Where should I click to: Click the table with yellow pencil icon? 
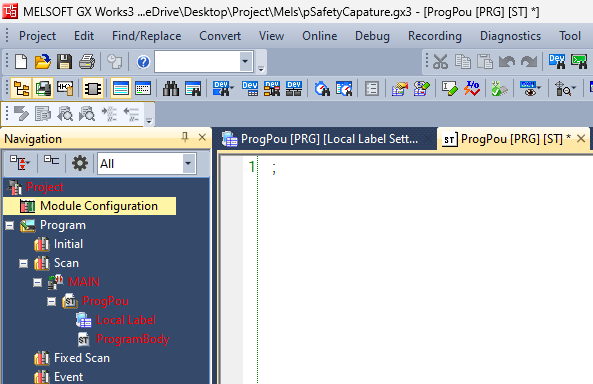pos(400,89)
